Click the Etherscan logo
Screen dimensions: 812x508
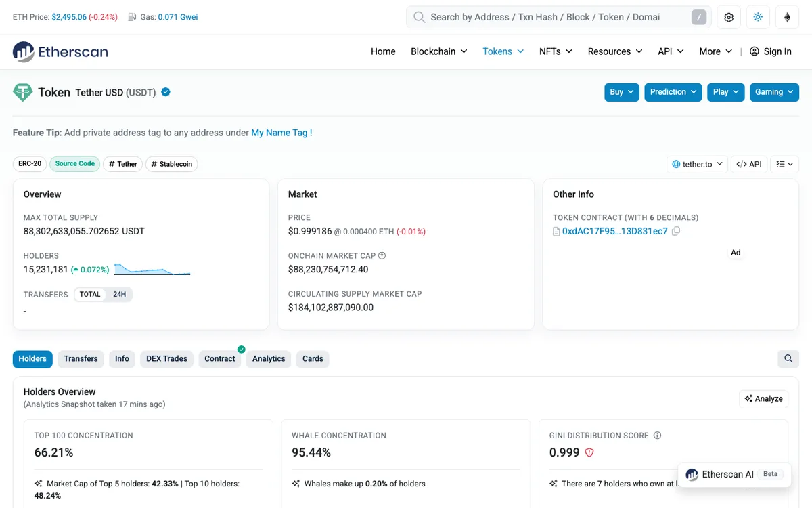pyautogui.click(x=60, y=51)
